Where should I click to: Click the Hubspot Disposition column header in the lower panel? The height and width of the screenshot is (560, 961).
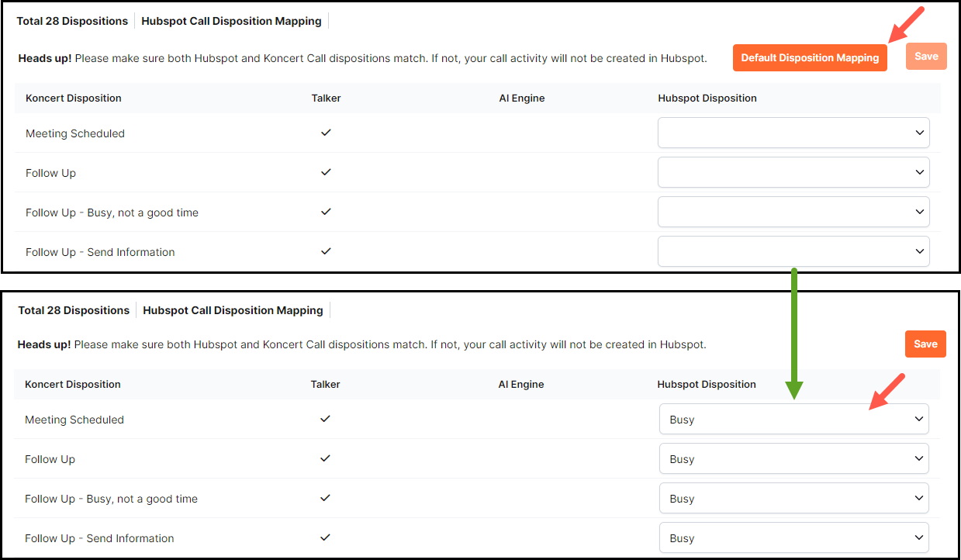click(707, 385)
